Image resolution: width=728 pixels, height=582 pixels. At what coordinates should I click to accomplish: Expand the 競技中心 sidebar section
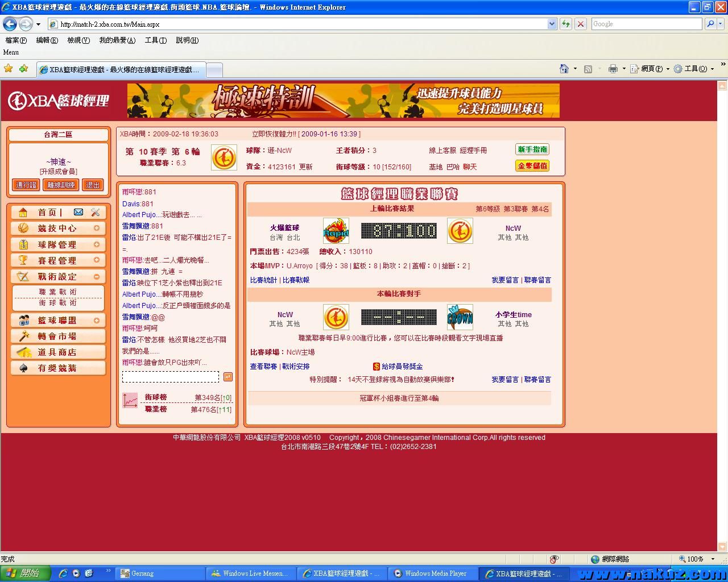point(96,228)
